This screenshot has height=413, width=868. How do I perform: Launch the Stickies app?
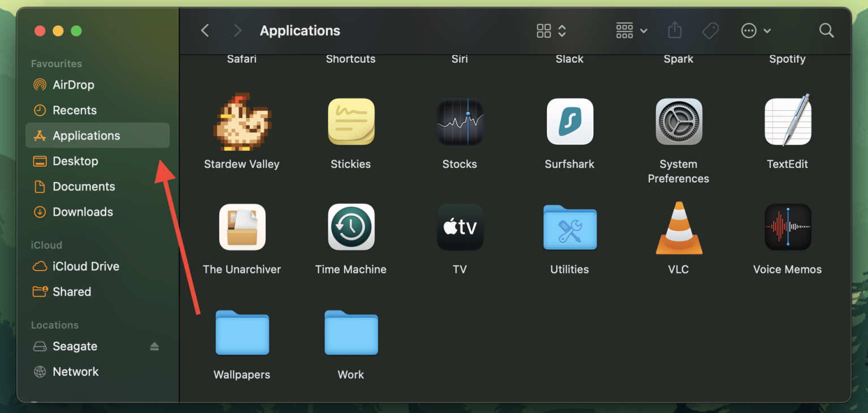click(x=351, y=122)
